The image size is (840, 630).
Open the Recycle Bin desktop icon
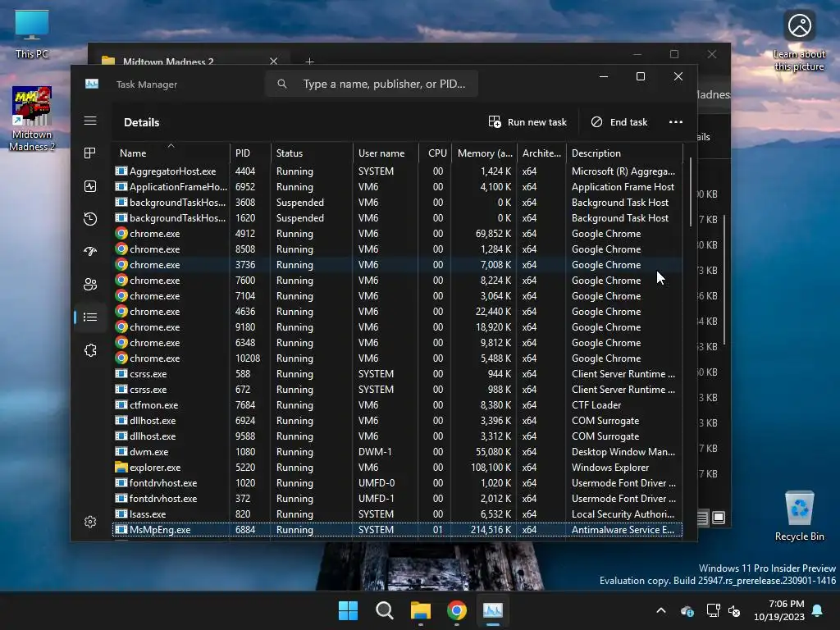(799, 517)
